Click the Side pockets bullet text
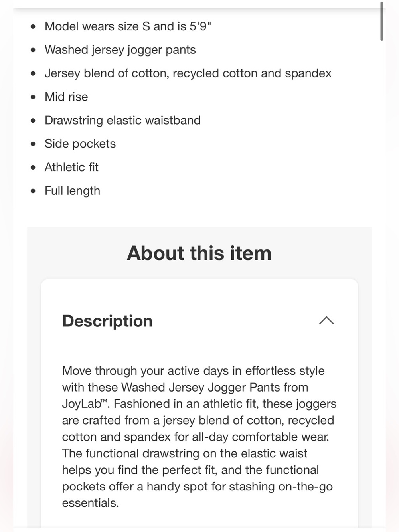 pyautogui.click(x=80, y=144)
